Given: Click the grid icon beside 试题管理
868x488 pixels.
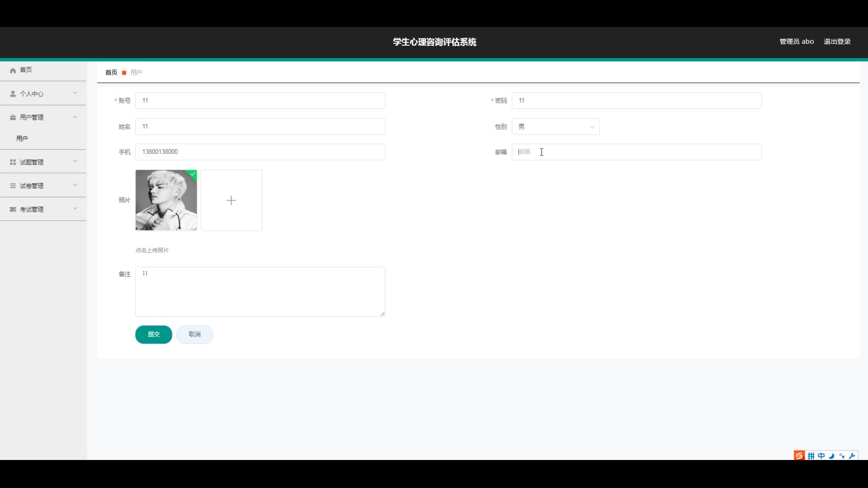Looking at the screenshot, I should [x=13, y=162].
